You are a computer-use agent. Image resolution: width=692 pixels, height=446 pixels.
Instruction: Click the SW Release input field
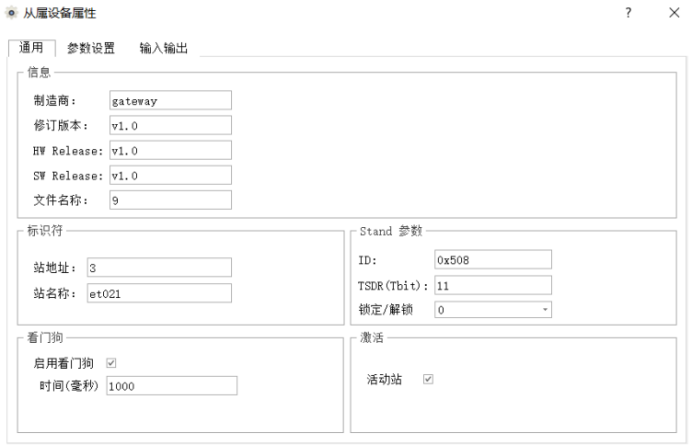click(170, 175)
